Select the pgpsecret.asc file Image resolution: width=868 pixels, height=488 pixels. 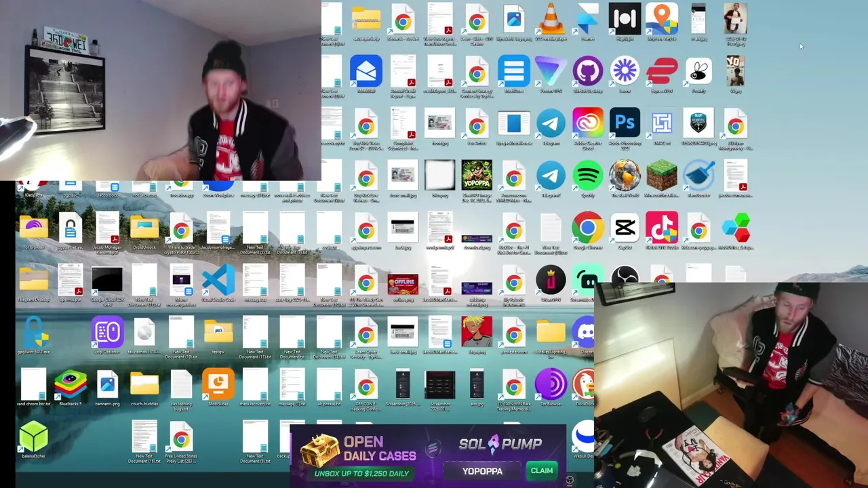[71, 228]
